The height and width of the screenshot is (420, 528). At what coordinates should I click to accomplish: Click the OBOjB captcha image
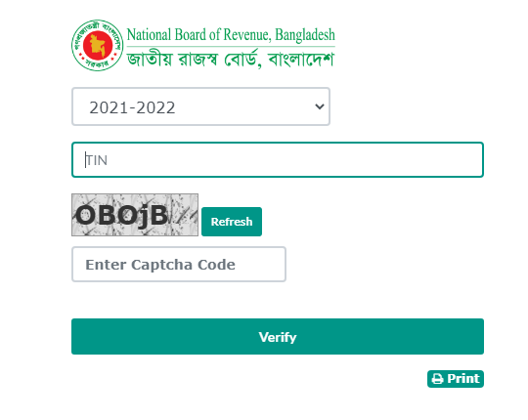[135, 215]
